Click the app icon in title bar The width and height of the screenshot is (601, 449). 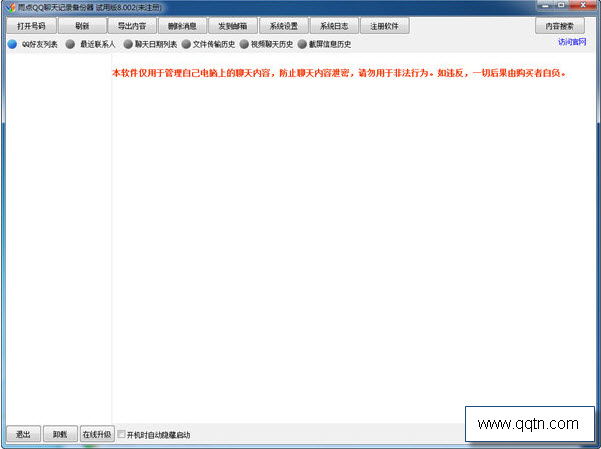point(11,7)
